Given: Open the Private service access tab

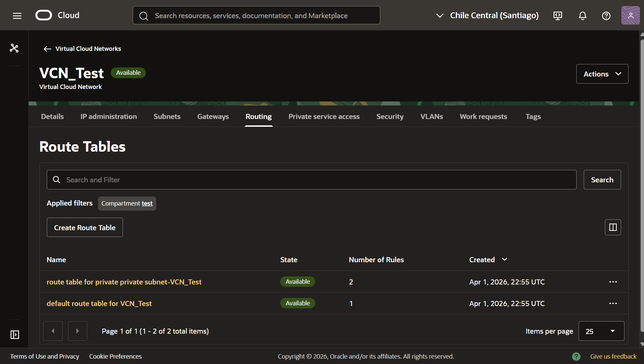Looking at the screenshot, I should (x=324, y=117).
